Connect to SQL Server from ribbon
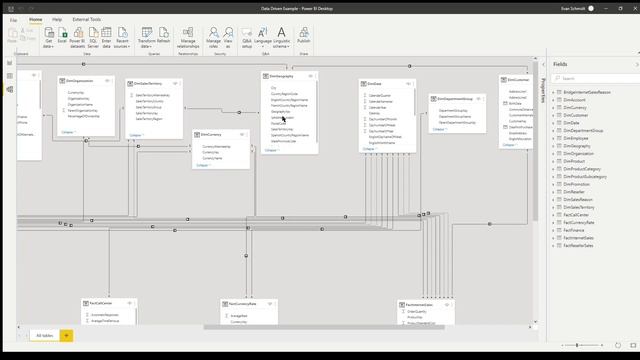The height and width of the screenshot is (360, 640). click(93, 38)
